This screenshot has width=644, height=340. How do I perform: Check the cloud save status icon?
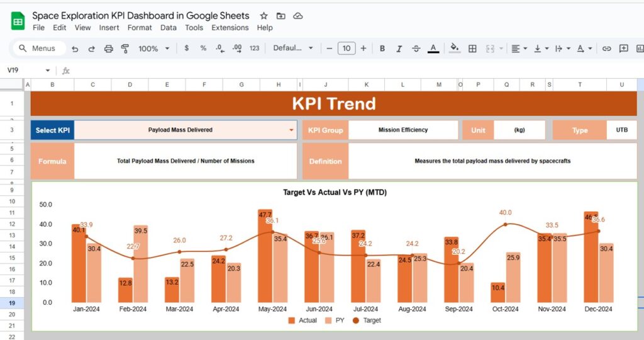pos(297,16)
